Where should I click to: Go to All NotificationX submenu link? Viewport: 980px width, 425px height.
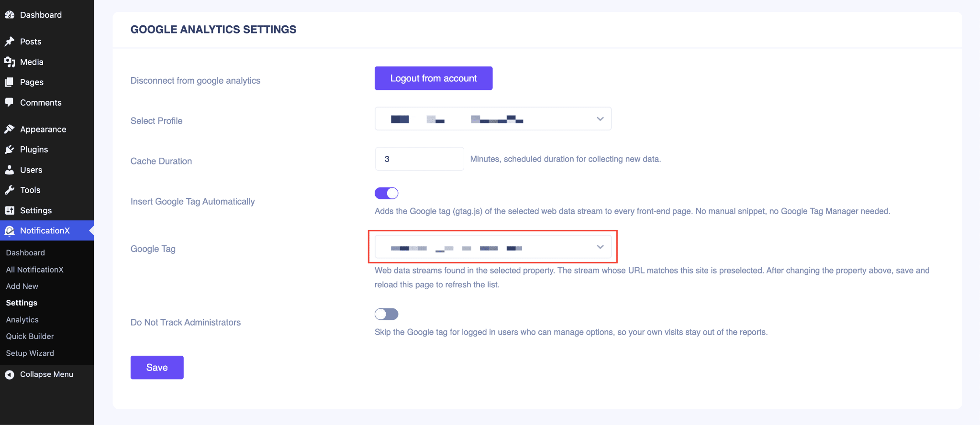click(x=34, y=270)
